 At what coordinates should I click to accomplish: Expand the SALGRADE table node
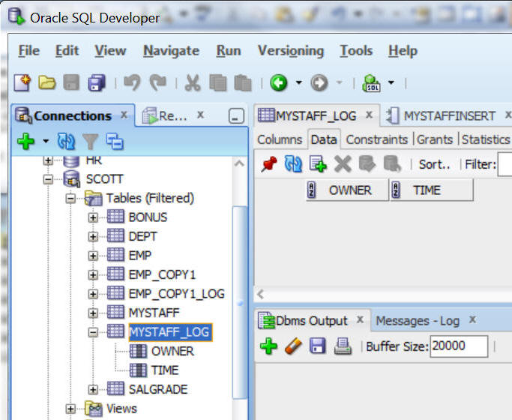click(x=93, y=389)
